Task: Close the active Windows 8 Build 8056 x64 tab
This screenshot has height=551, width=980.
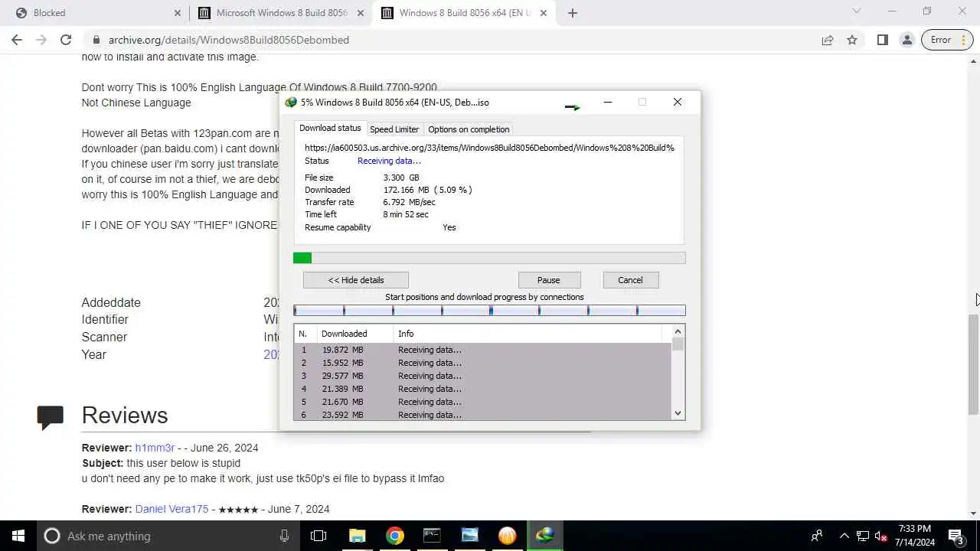Action: (544, 13)
